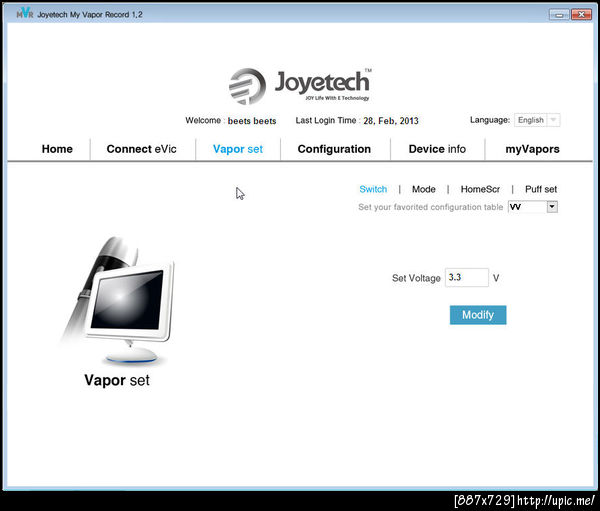The width and height of the screenshot is (600, 511).
Task: Click the 'Last Login Time' label
Action: point(326,121)
